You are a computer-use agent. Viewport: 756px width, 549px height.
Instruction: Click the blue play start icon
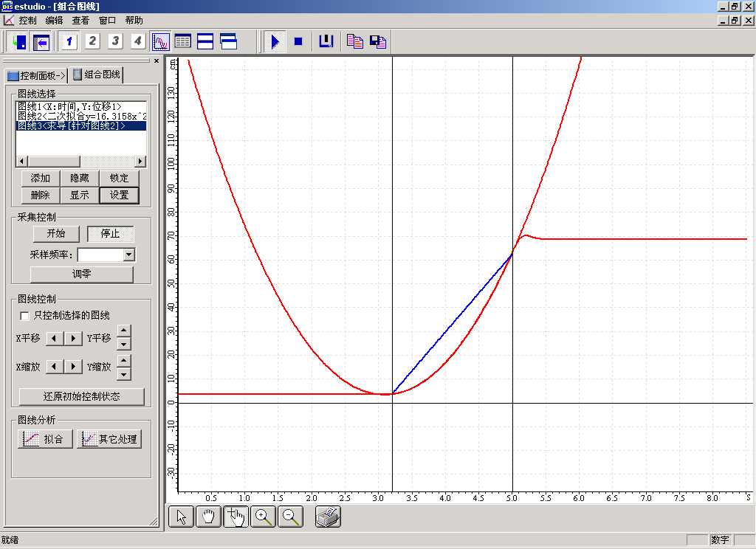[275, 41]
